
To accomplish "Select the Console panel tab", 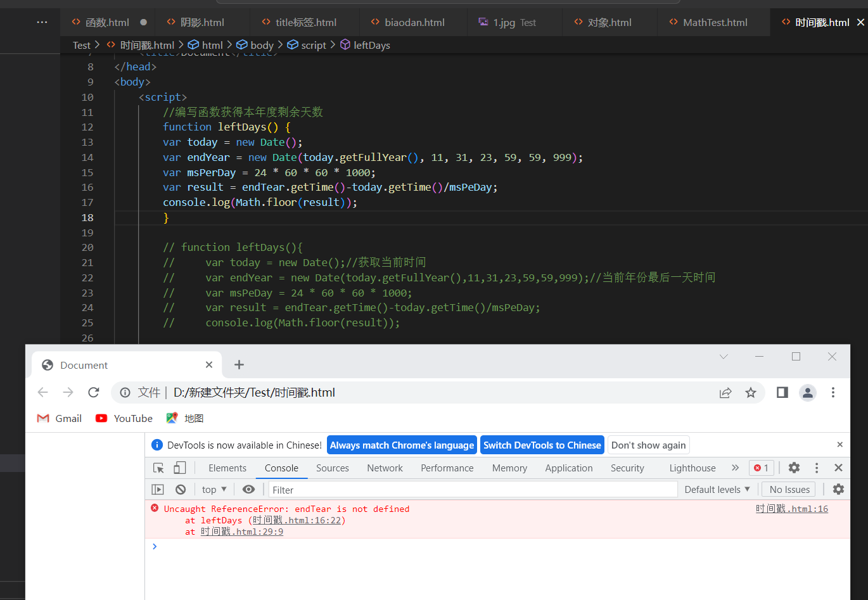I will 281,468.
